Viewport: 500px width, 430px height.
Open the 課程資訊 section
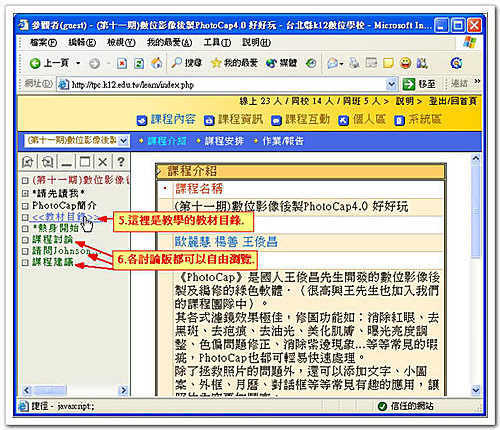(234, 119)
